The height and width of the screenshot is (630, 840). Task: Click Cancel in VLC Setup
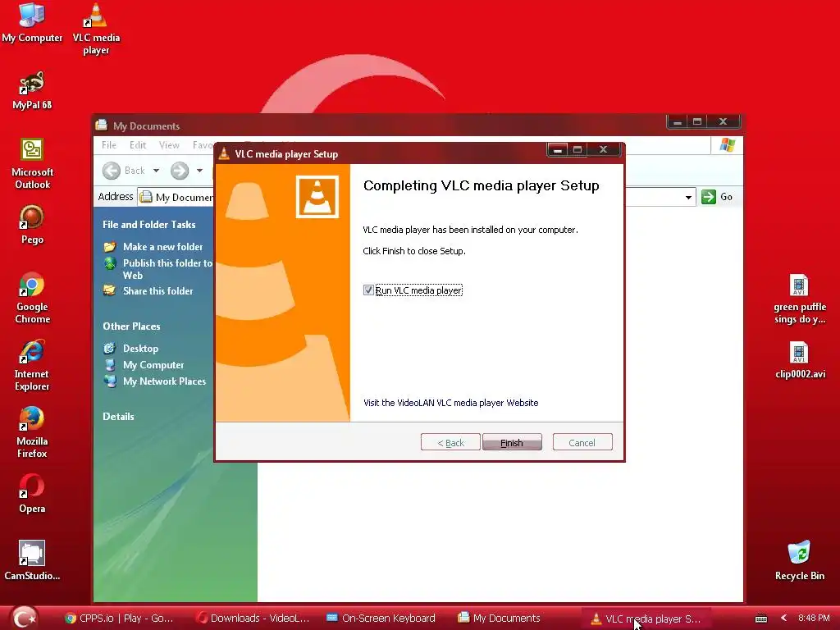(582, 442)
